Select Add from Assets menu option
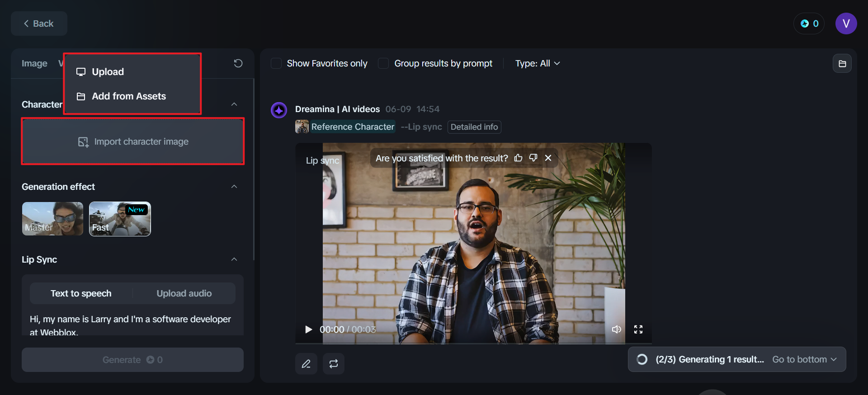The width and height of the screenshot is (868, 395). [128, 96]
